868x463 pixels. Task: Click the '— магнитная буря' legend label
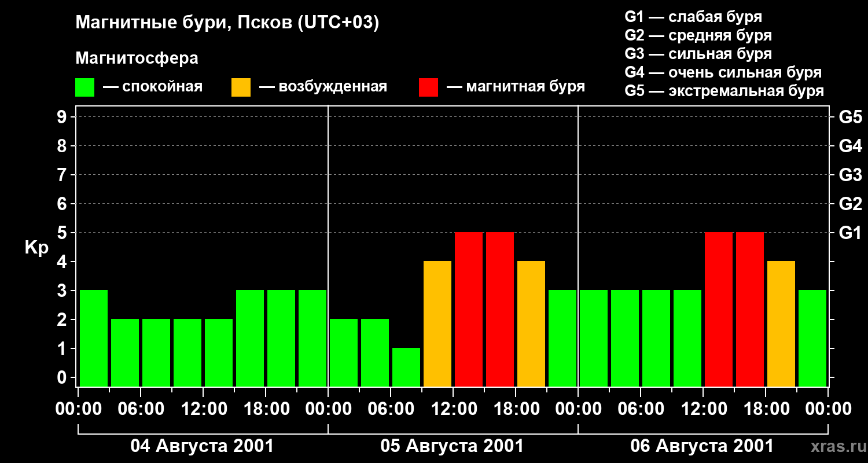pos(516,87)
